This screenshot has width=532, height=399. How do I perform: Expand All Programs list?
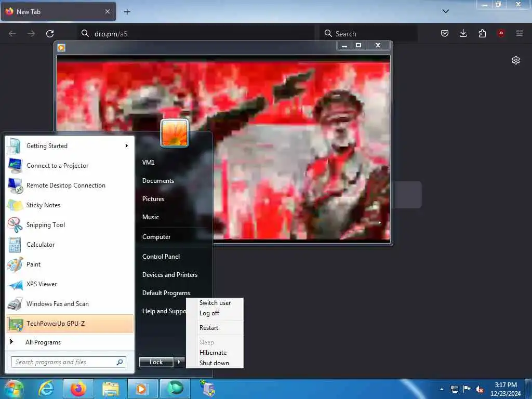pyautogui.click(x=70, y=342)
